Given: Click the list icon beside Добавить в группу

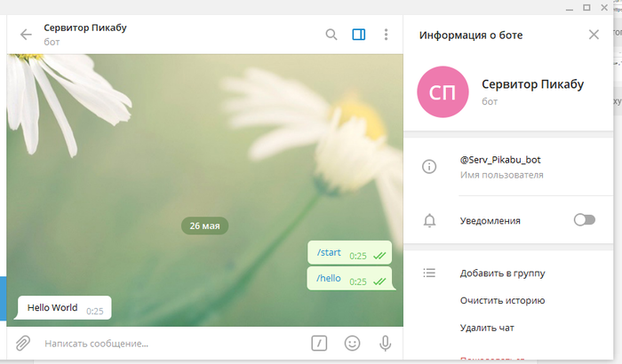Looking at the screenshot, I should (429, 273).
